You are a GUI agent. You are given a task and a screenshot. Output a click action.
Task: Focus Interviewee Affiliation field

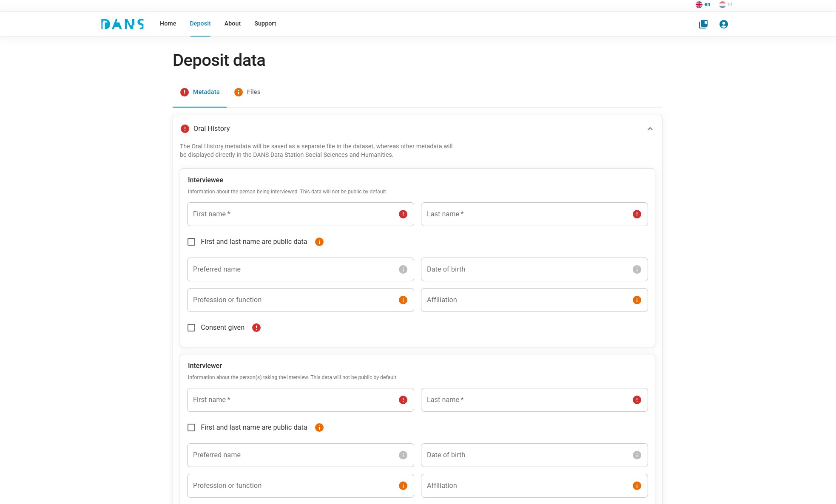tap(534, 300)
